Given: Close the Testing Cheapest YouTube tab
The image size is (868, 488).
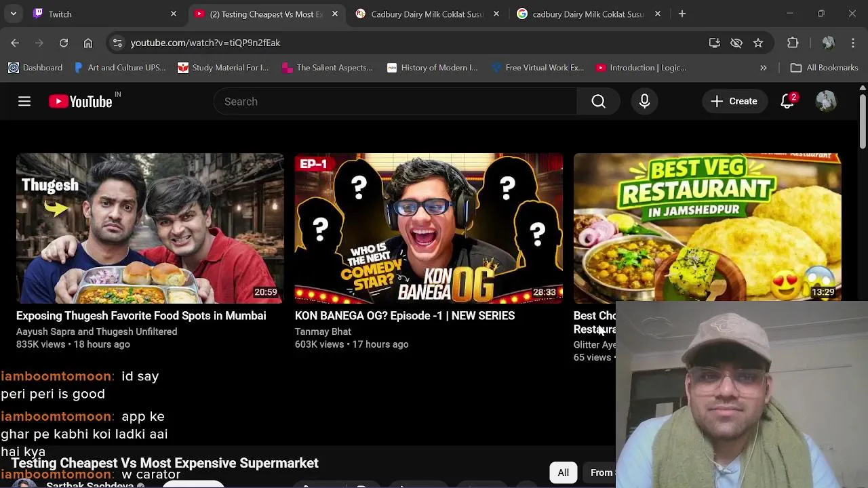Looking at the screenshot, I should click(335, 14).
